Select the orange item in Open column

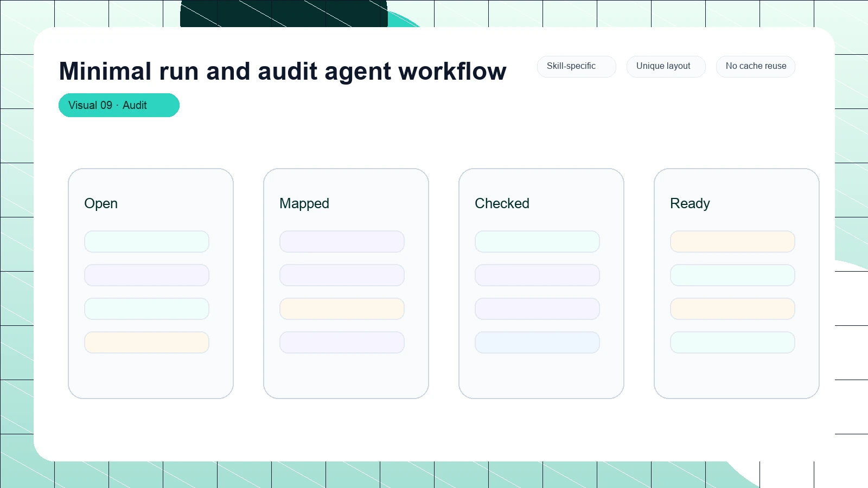(x=146, y=343)
